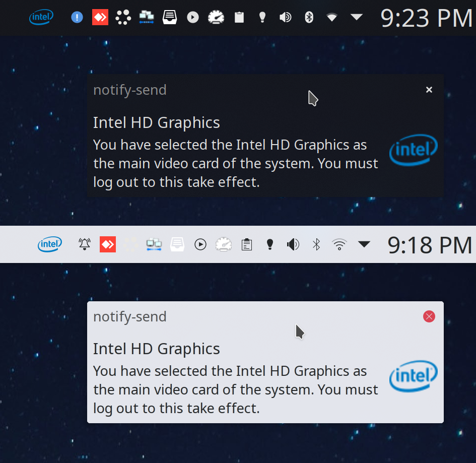
Task: Expand hidden tray icons arrow in the dark panel
Action: 357,17
